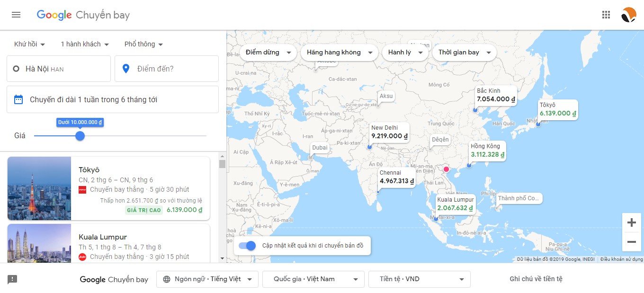The width and height of the screenshot is (644, 293).
Task: Open the Ngôn ngữ Tiếng Việt language dropdown
Action: click(207, 279)
